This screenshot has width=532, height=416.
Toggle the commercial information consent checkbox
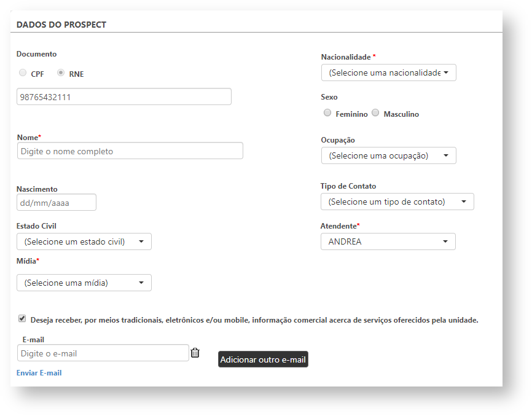(22, 319)
